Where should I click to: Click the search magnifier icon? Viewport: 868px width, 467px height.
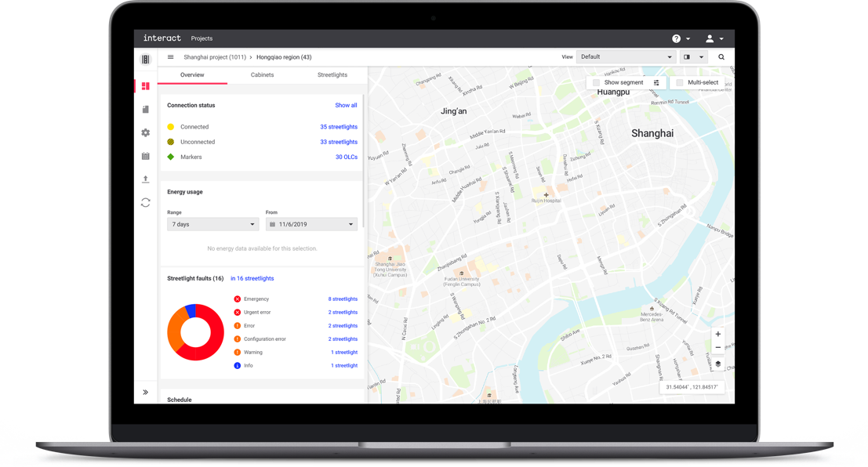click(721, 57)
